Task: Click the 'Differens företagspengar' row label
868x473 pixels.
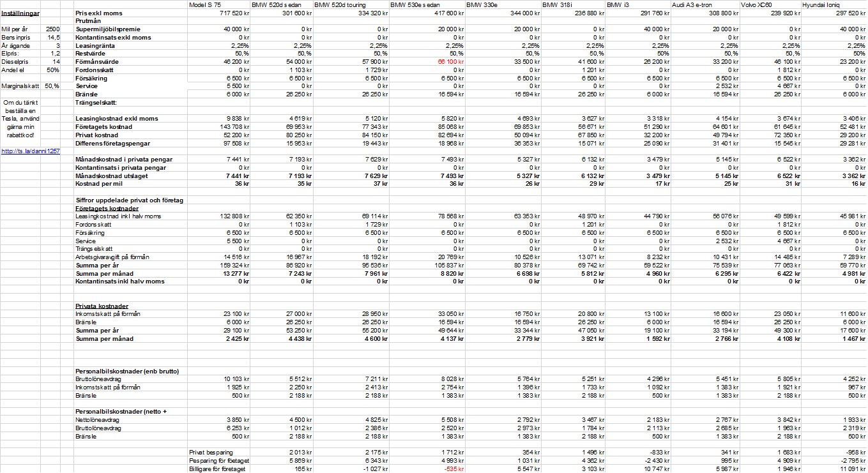Action: [x=114, y=144]
